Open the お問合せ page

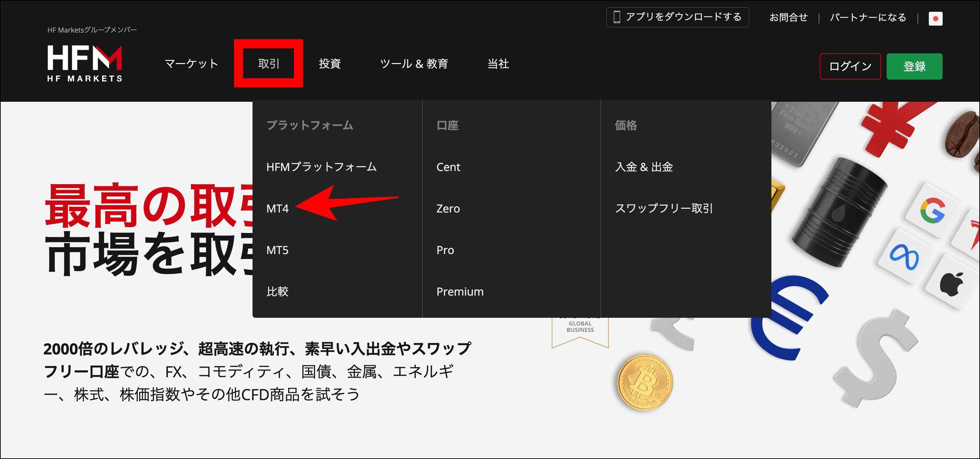pos(789,17)
